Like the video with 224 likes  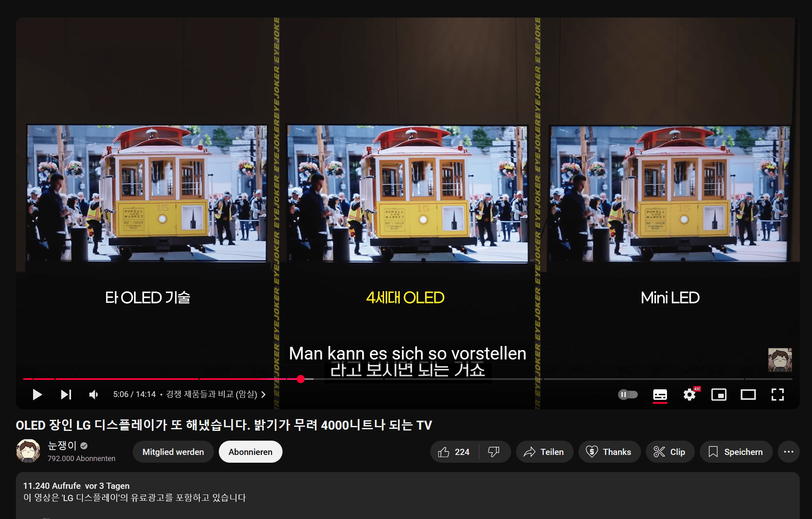(x=454, y=452)
